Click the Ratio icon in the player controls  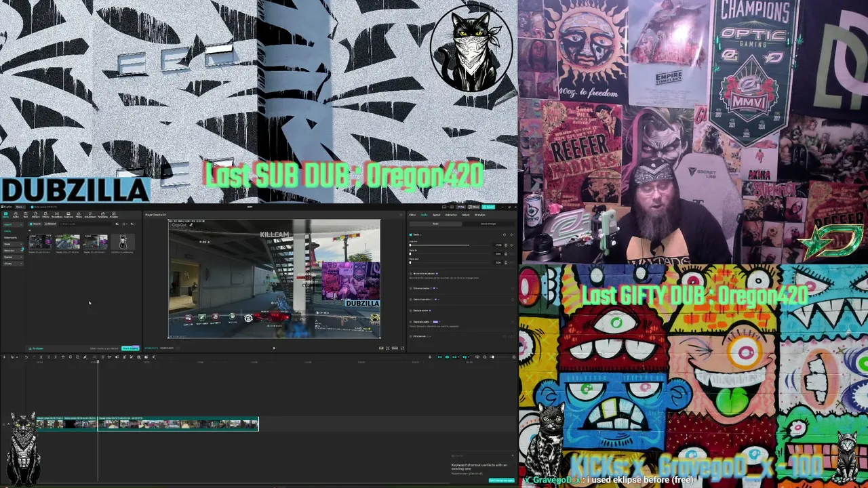[x=395, y=348]
